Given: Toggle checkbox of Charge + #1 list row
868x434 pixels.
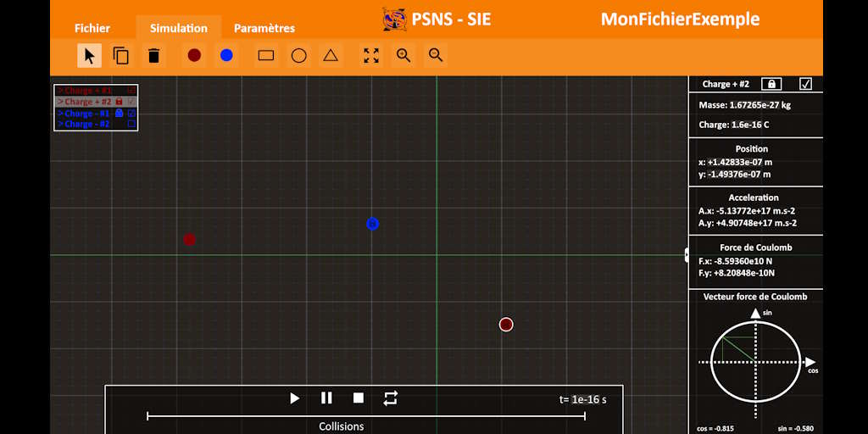Looking at the screenshot, I should click(131, 90).
